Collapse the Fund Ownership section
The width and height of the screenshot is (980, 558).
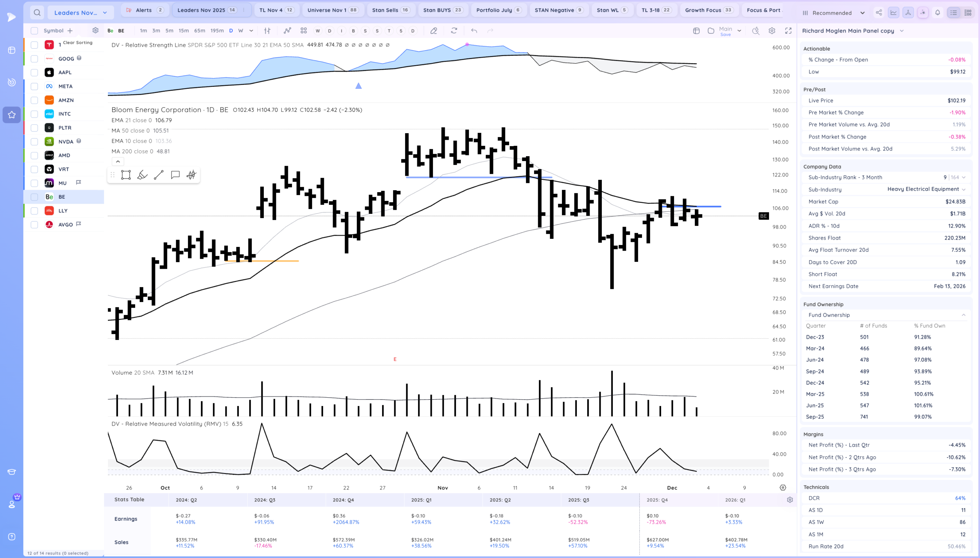click(x=963, y=315)
